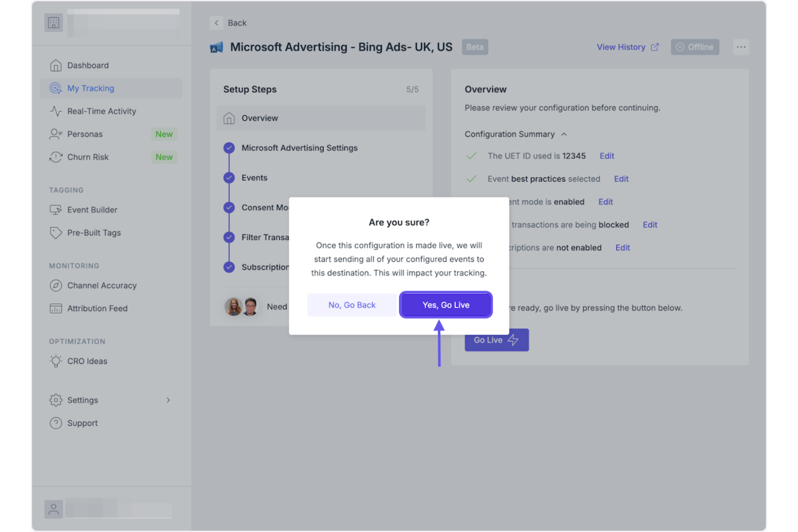Open Churn Risk page
The height and width of the screenshot is (532, 798).
(x=88, y=157)
